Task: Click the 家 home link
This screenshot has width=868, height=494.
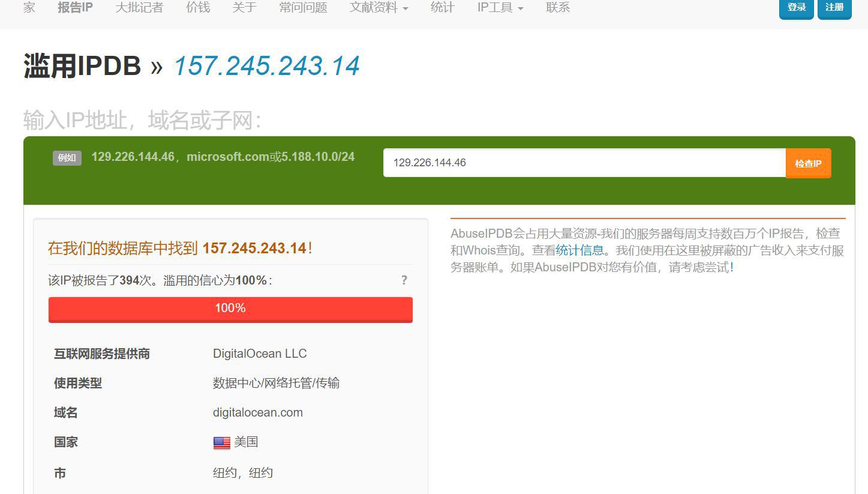Action: [x=29, y=8]
